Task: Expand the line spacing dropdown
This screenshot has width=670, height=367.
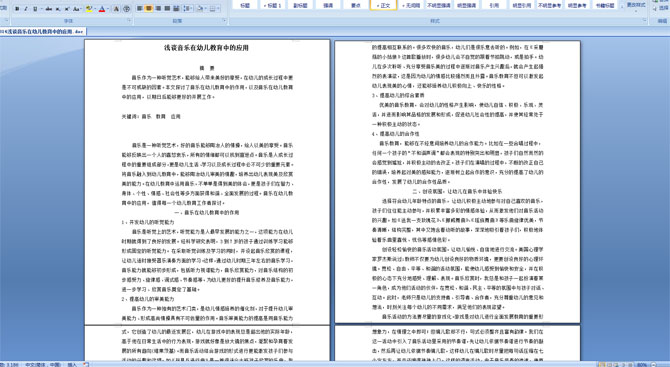Action: (191, 8)
